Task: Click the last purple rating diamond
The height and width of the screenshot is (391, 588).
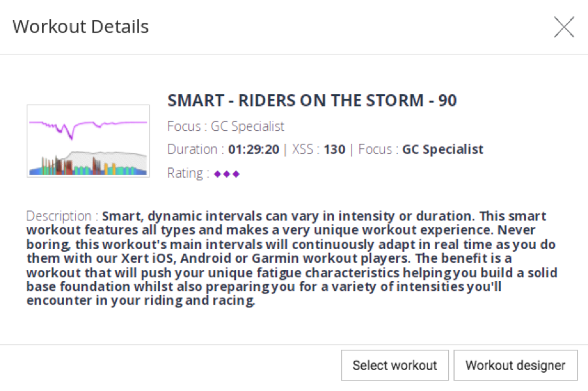Action: pyautogui.click(x=236, y=174)
